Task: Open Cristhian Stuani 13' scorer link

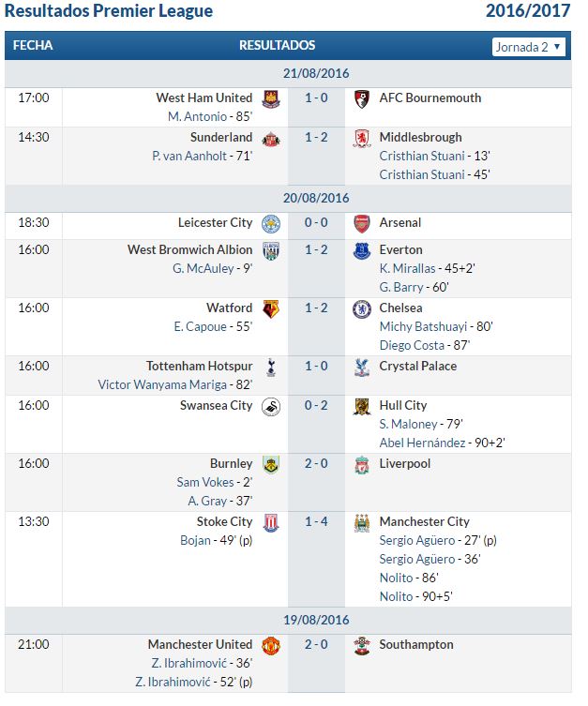Action: (x=422, y=156)
